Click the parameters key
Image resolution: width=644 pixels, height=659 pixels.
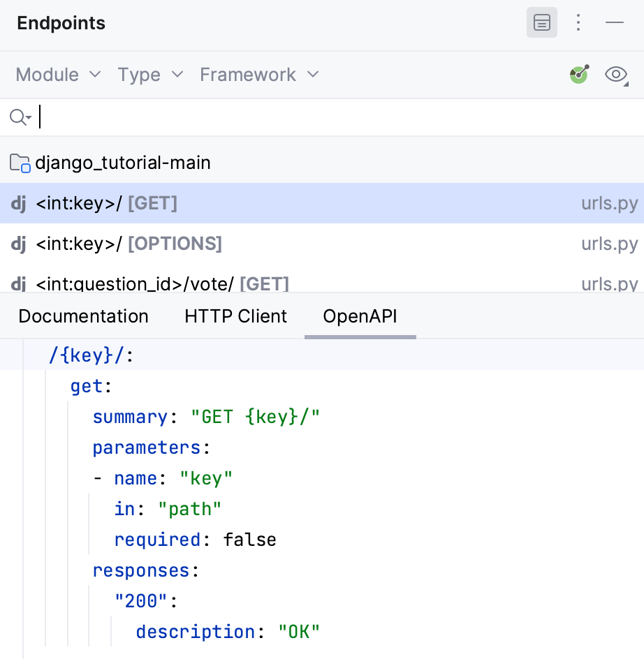click(x=147, y=447)
